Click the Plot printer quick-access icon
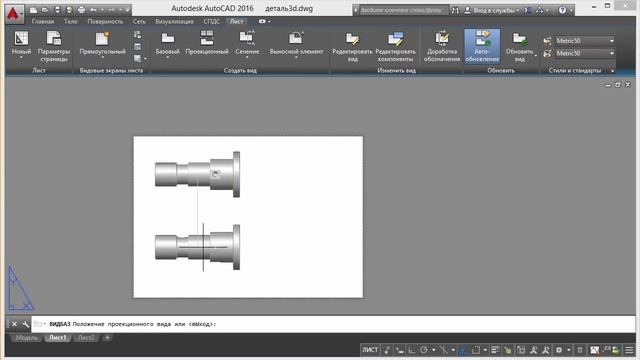Viewport: 640px width, 360px height. pos(82,10)
